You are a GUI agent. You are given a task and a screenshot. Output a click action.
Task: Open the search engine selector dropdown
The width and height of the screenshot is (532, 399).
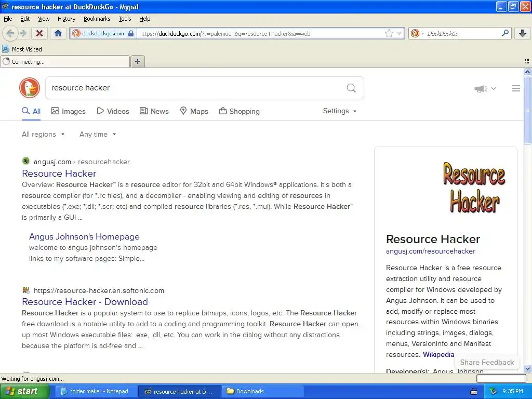click(417, 33)
